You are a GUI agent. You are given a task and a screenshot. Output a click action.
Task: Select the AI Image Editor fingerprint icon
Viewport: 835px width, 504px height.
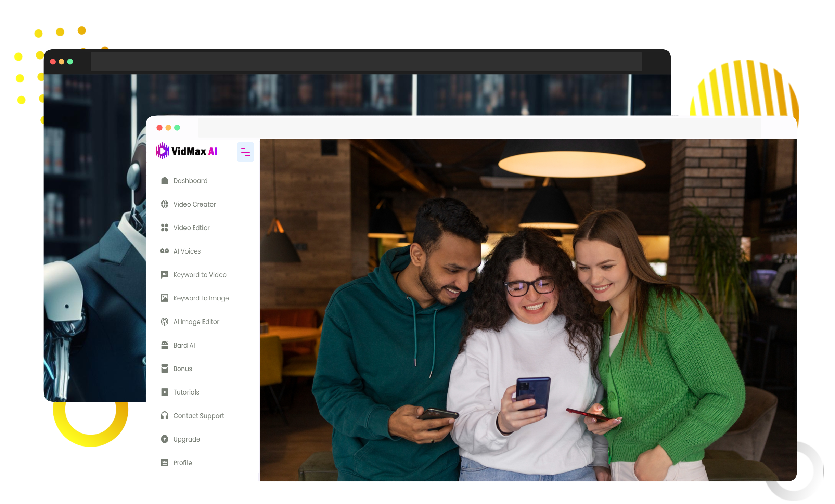pyautogui.click(x=165, y=322)
